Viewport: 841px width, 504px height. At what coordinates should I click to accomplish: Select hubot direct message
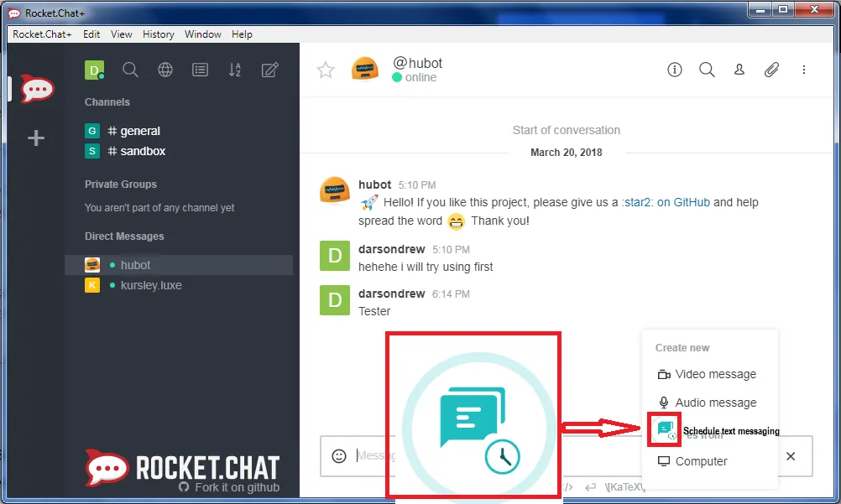coord(179,265)
